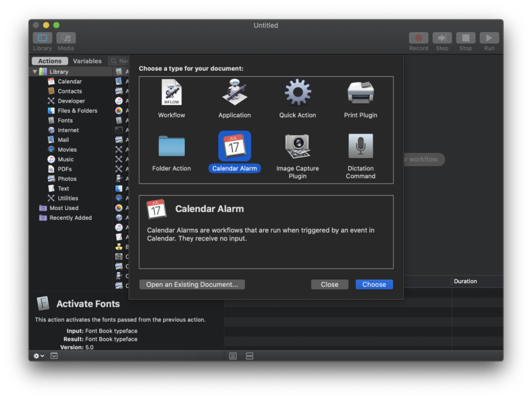Select the Application document type
The height and width of the screenshot is (399, 532).
pos(234,99)
